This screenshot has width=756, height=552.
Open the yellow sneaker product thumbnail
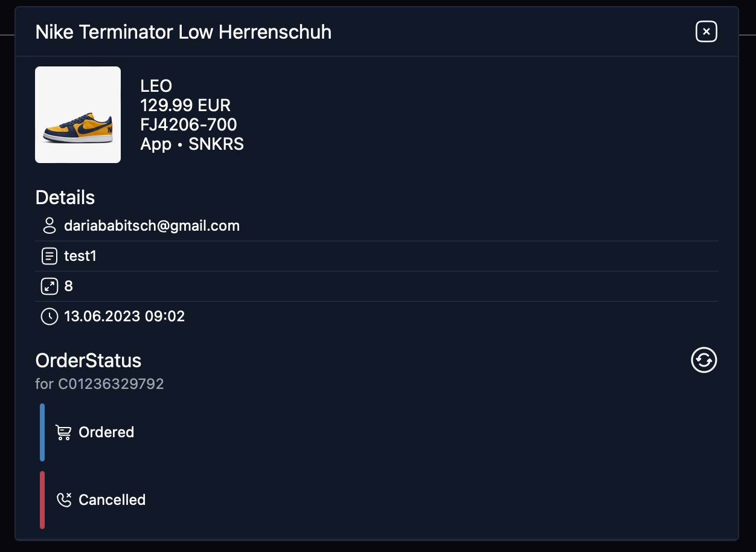coord(78,115)
